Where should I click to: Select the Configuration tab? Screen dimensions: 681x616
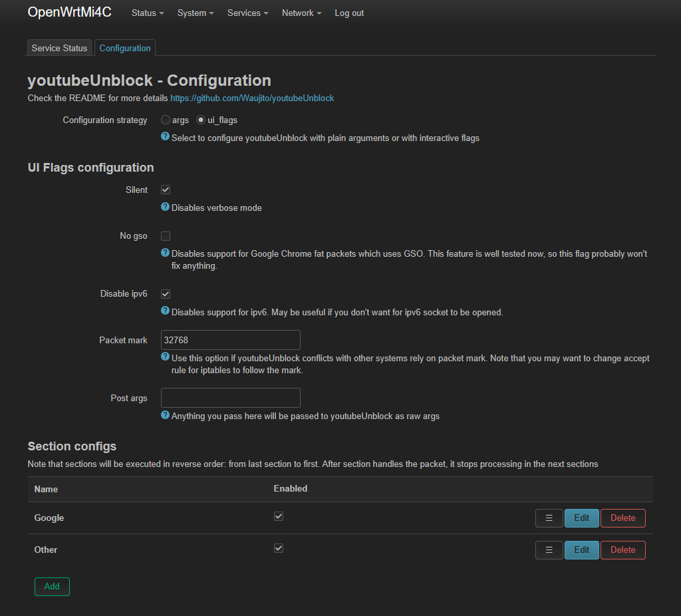pos(125,48)
